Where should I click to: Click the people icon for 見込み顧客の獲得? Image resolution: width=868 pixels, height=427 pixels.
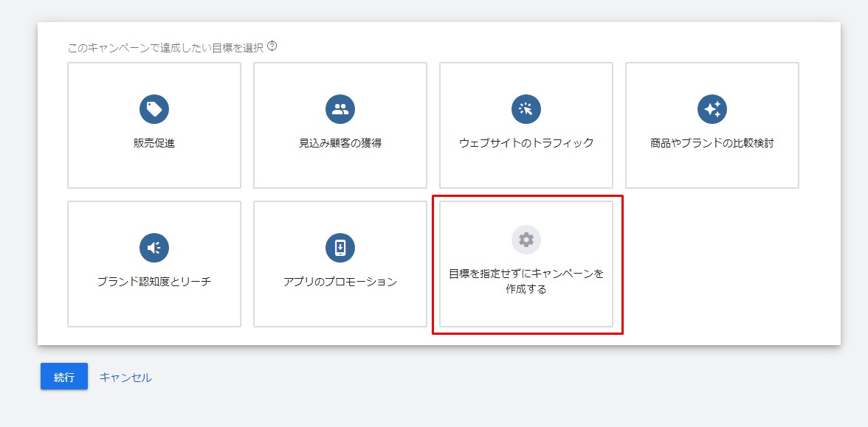[340, 109]
